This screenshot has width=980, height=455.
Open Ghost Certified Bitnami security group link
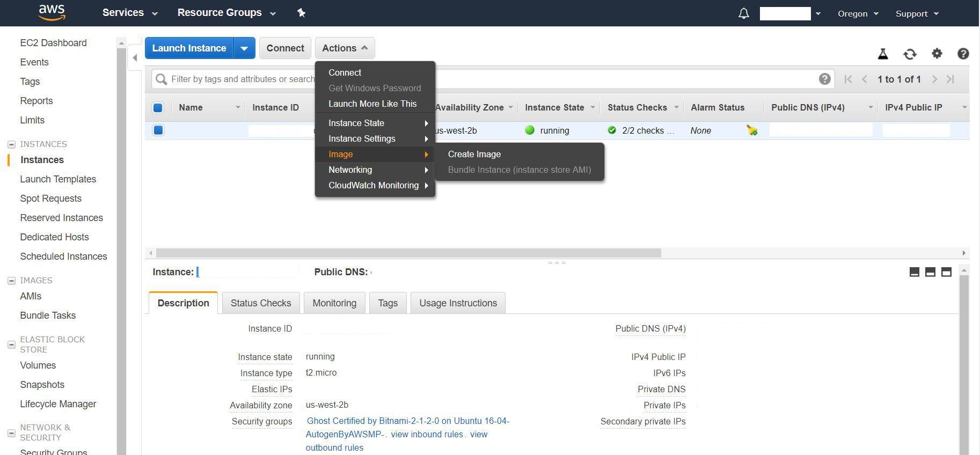tap(408, 427)
